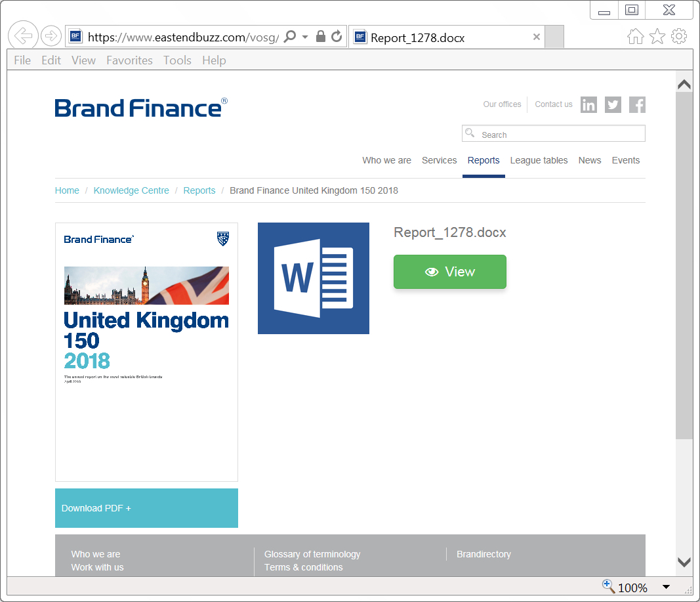Open Services navigation item
The width and height of the screenshot is (700, 602).
(x=440, y=160)
